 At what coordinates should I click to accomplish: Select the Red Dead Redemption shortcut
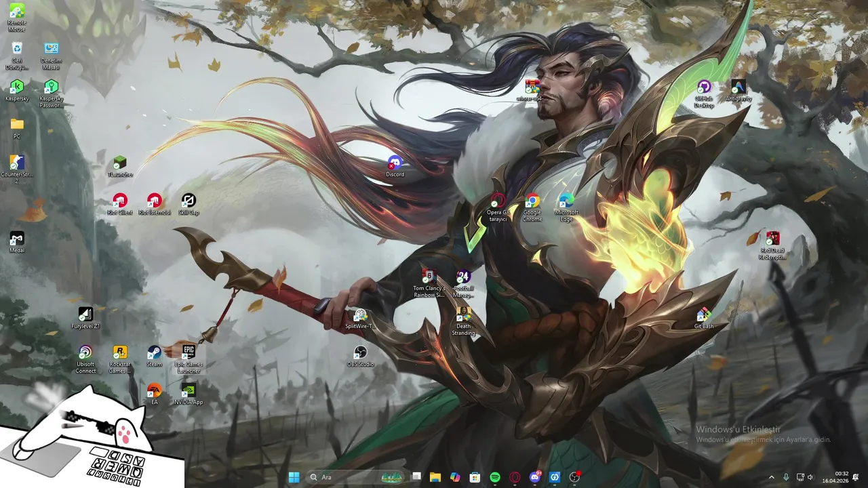click(x=772, y=245)
